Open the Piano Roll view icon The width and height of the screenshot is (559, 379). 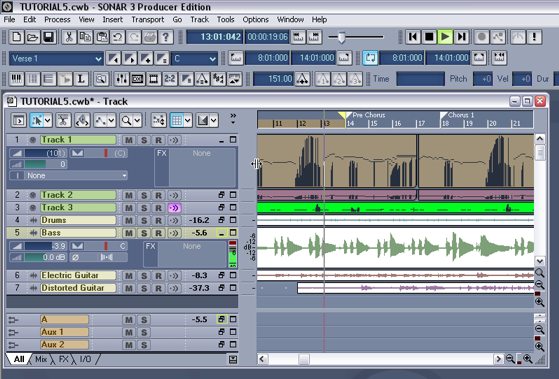pyautogui.click(x=17, y=79)
